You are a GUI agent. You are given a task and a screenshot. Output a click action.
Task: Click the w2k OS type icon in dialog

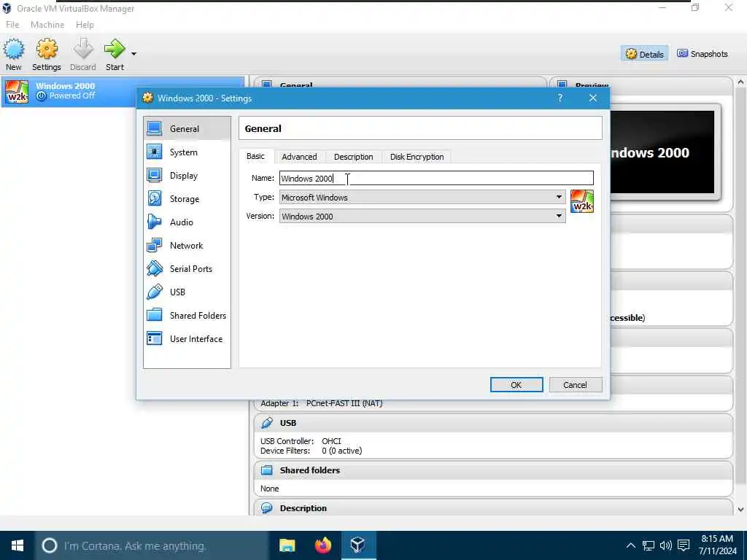click(581, 201)
